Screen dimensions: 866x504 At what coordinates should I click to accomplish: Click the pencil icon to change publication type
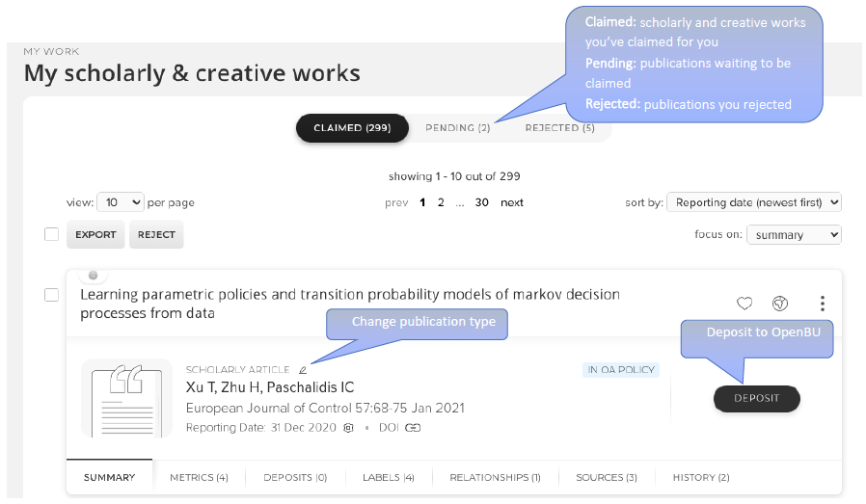(x=303, y=369)
